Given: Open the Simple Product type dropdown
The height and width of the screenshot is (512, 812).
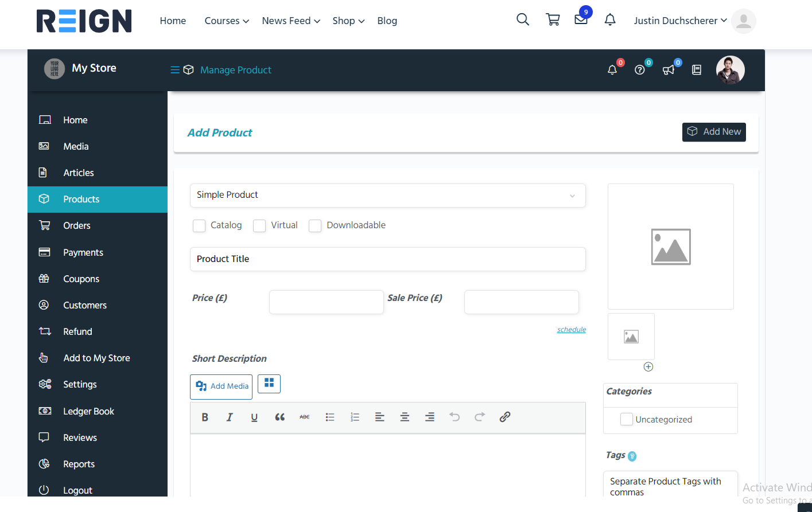Looking at the screenshot, I should (x=387, y=195).
